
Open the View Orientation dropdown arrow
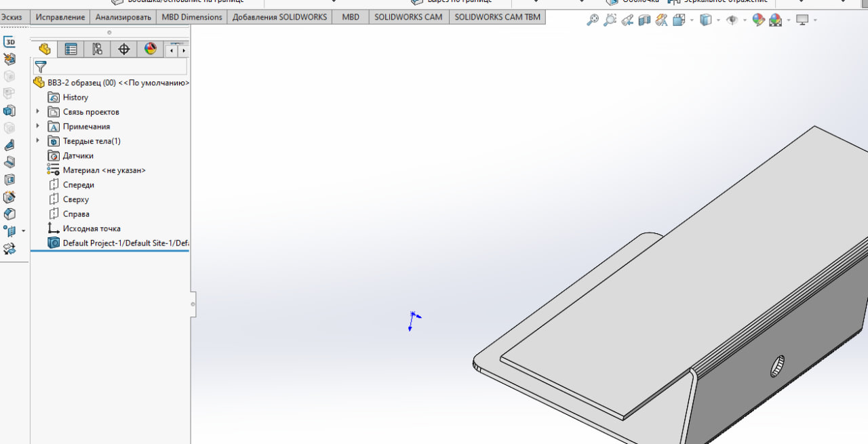(692, 20)
